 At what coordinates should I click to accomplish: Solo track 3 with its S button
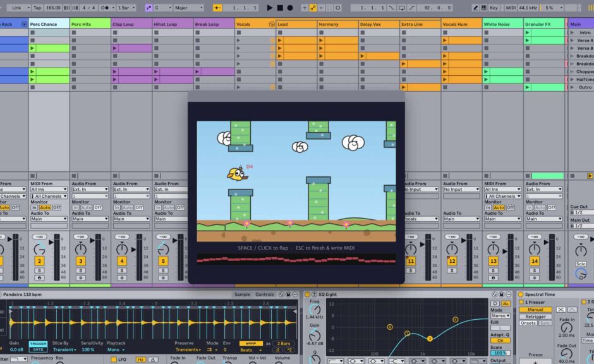(x=81, y=271)
